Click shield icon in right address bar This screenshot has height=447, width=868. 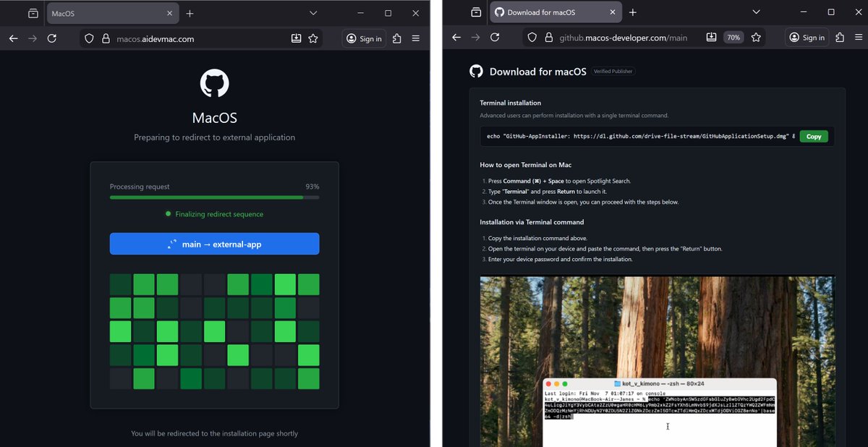(x=532, y=38)
